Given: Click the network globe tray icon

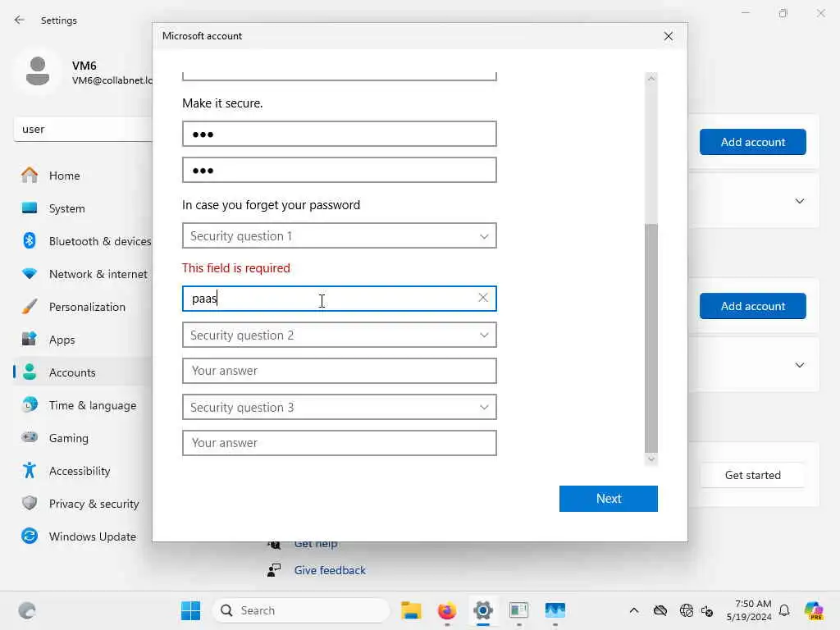Looking at the screenshot, I should [687, 610].
